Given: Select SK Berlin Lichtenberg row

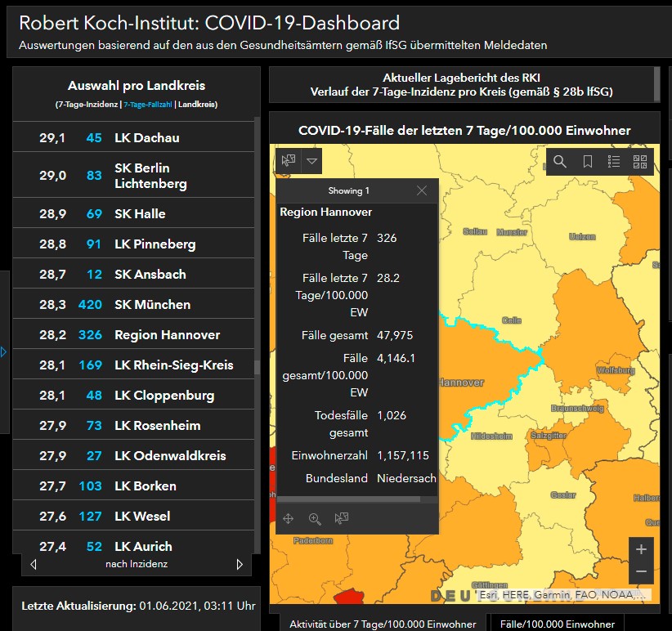Looking at the screenshot, I should pyautogui.click(x=133, y=175).
